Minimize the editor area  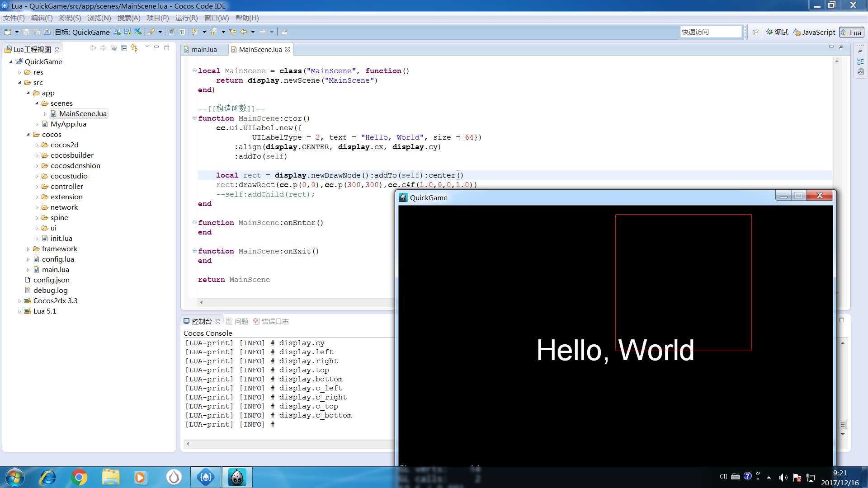pyautogui.click(x=831, y=47)
